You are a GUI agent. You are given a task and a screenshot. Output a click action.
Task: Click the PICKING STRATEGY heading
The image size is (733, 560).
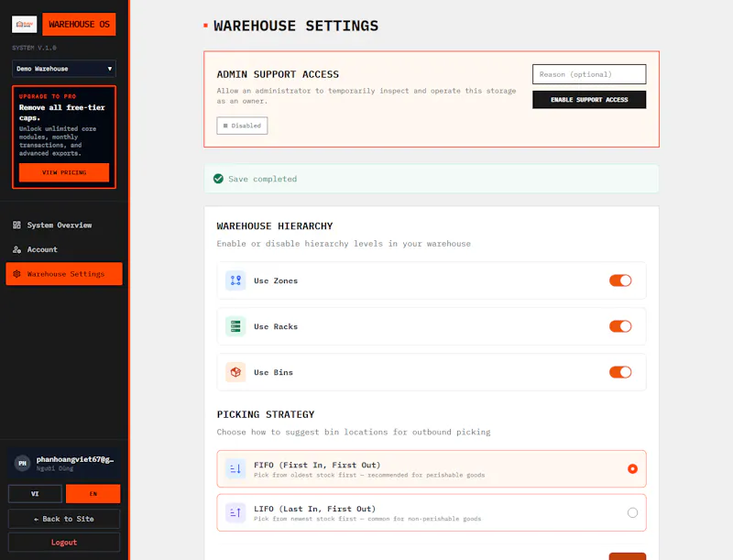[266, 414]
